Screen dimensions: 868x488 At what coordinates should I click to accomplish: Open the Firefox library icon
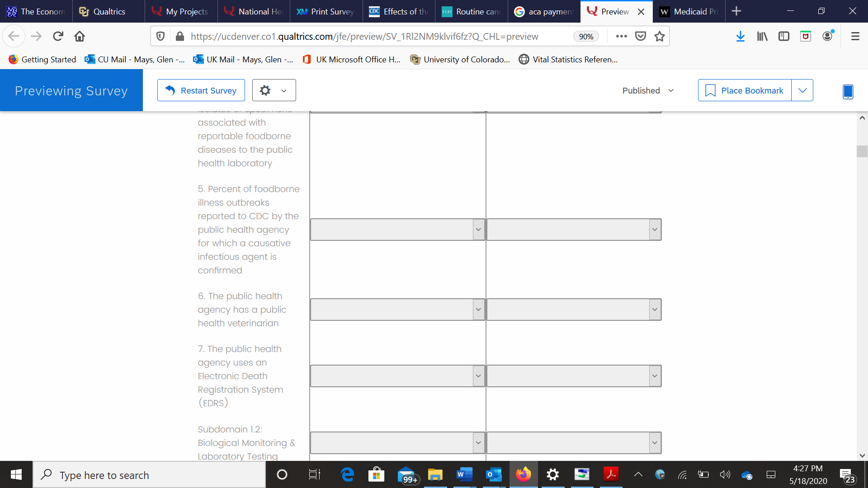(762, 36)
